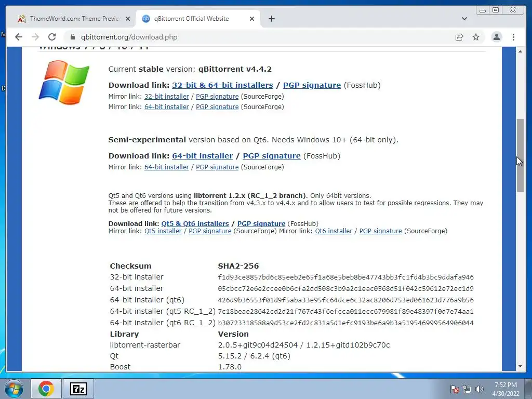Viewport: 532px width, 399px height.
Task: Click the SHA2-256 column header
Action: coord(238,266)
